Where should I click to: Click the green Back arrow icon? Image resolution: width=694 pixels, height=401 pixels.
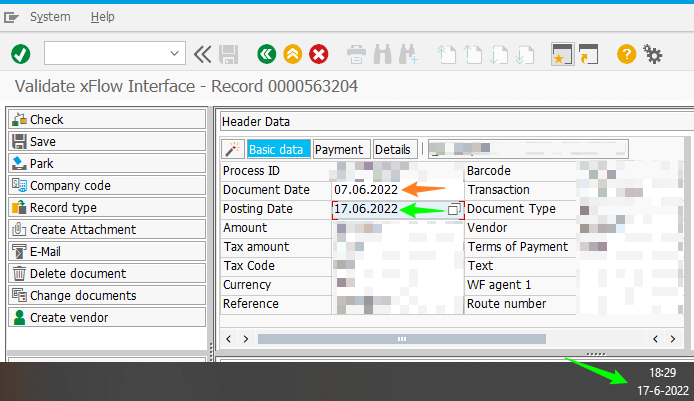[266, 54]
